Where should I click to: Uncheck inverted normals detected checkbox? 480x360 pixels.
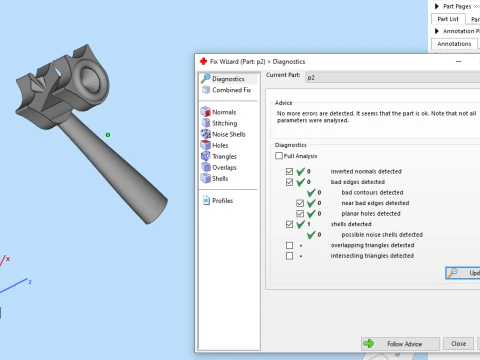coord(289,171)
